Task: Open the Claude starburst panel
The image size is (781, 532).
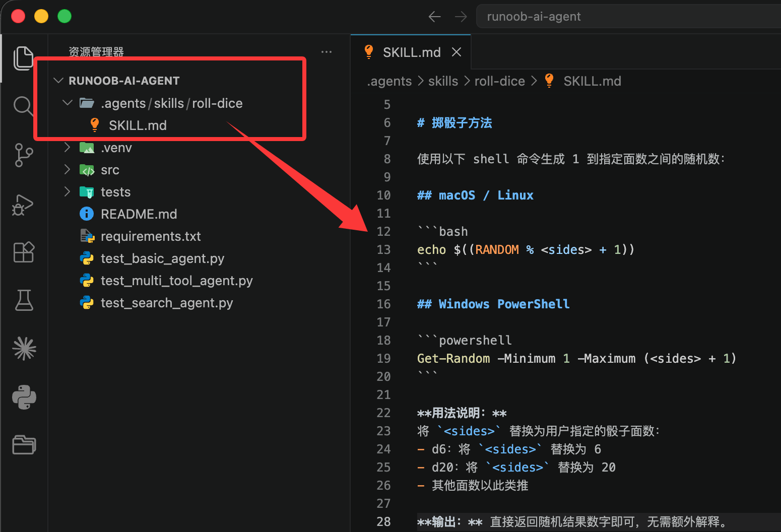Action: coord(24,348)
